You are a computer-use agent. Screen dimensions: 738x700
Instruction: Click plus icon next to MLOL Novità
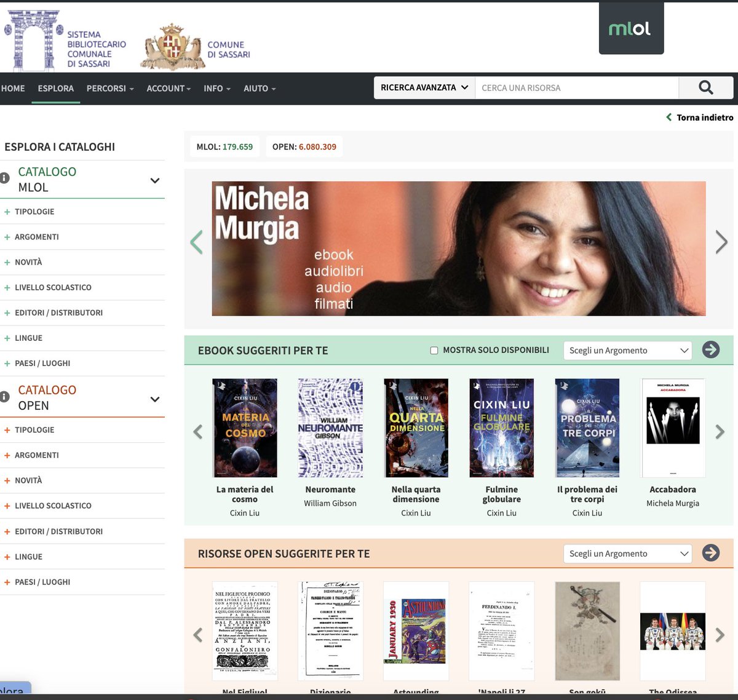tap(7, 262)
